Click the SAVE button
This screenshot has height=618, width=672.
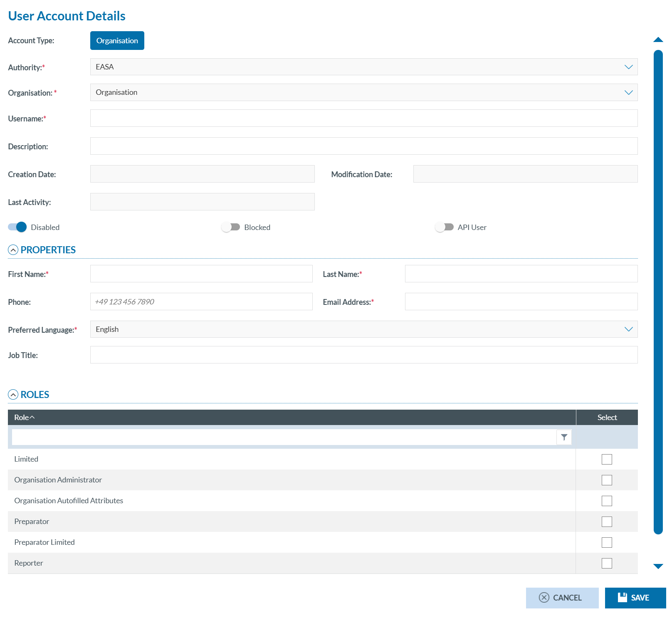pyautogui.click(x=635, y=598)
